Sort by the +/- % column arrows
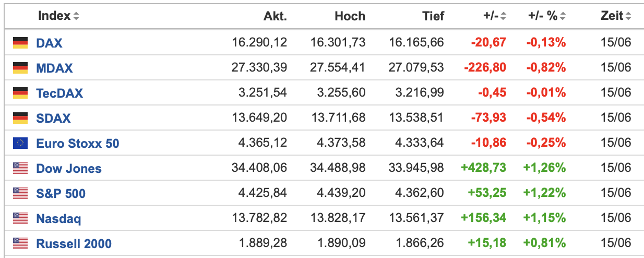 (x=563, y=16)
